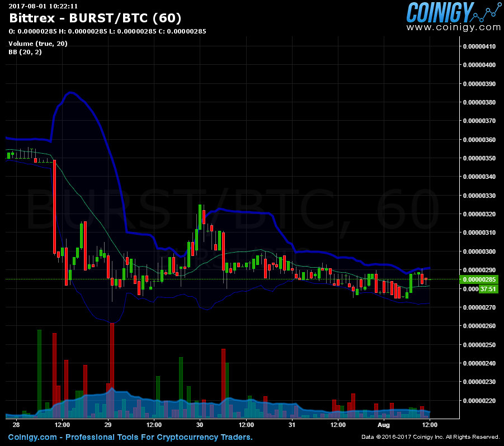Click the Bittrex - BURST/BTC (60) chart title
The image size is (504, 446).
tap(95, 18)
